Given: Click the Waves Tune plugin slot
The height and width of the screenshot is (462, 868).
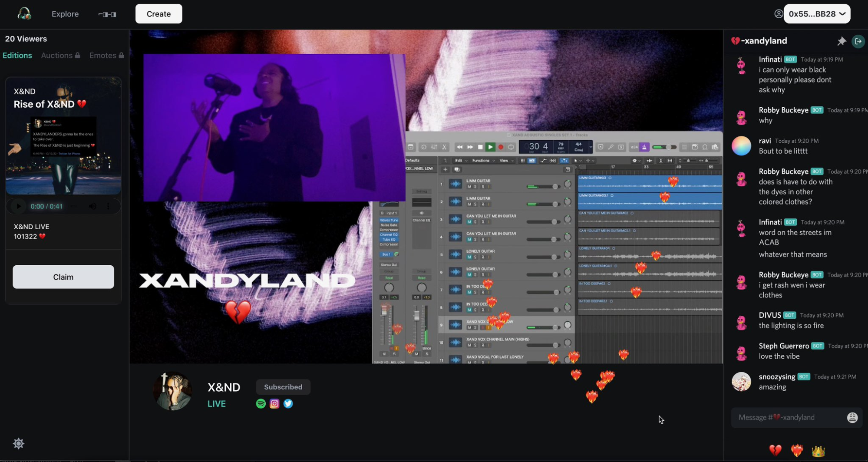Looking at the screenshot, I should pyautogui.click(x=389, y=220).
